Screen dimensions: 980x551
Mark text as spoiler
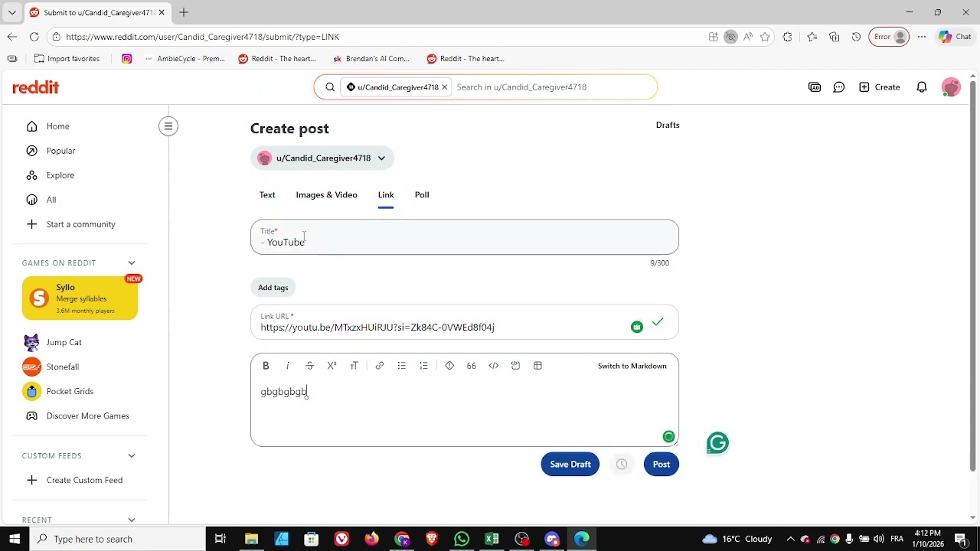(x=449, y=366)
